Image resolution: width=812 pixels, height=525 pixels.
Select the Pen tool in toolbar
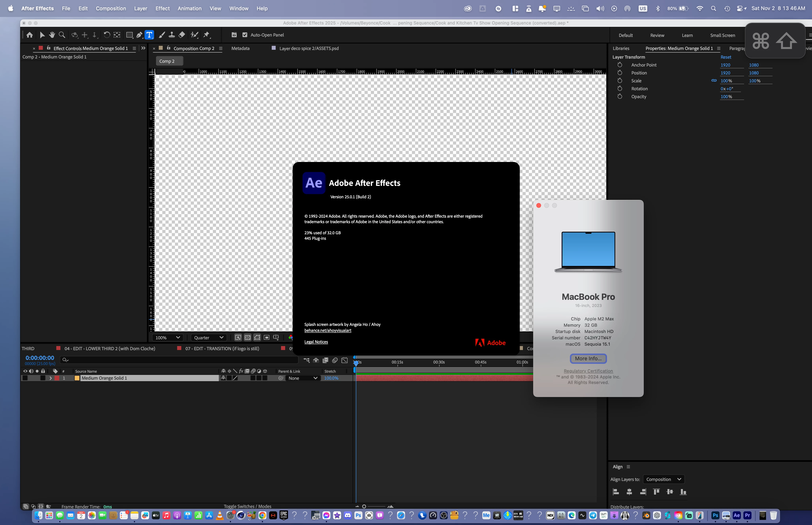tap(139, 35)
